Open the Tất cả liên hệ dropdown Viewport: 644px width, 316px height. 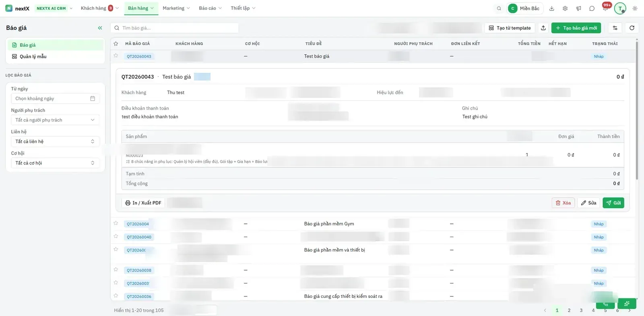[55, 141]
